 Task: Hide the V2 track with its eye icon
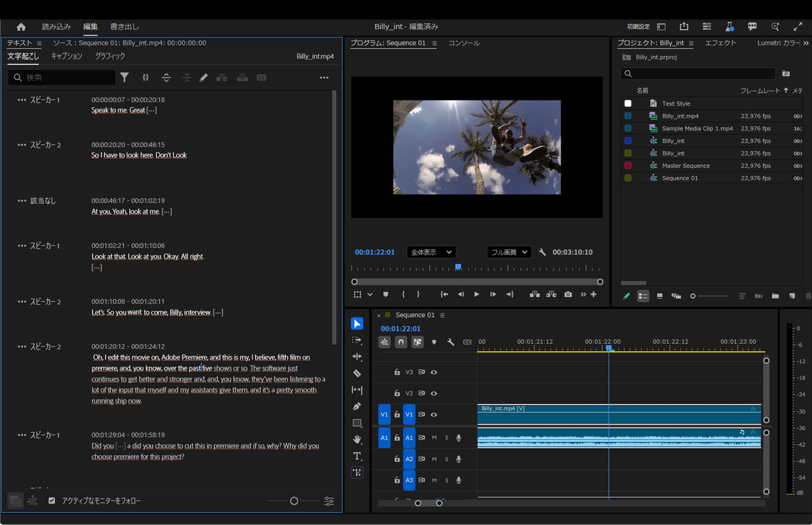pyautogui.click(x=434, y=393)
